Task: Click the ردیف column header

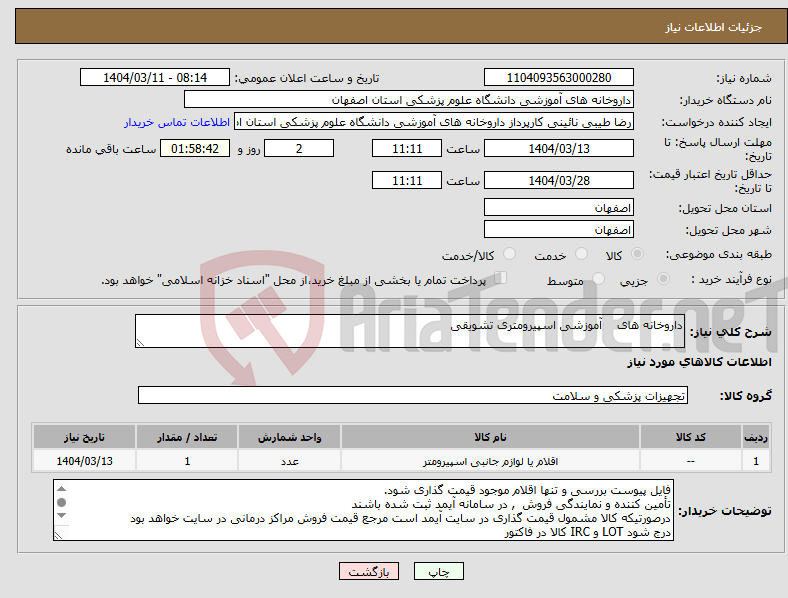Action: (x=755, y=437)
